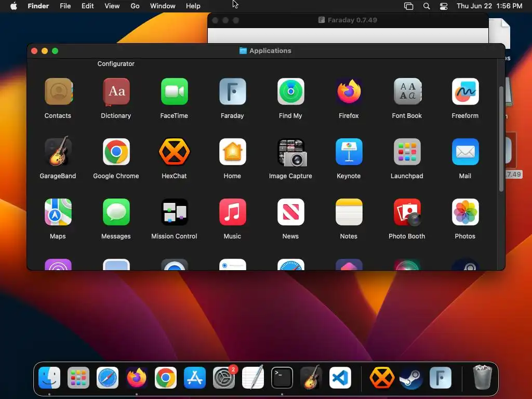The image size is (532, 399).
Task: Open the Notes app icon
Action: [349, 212]
